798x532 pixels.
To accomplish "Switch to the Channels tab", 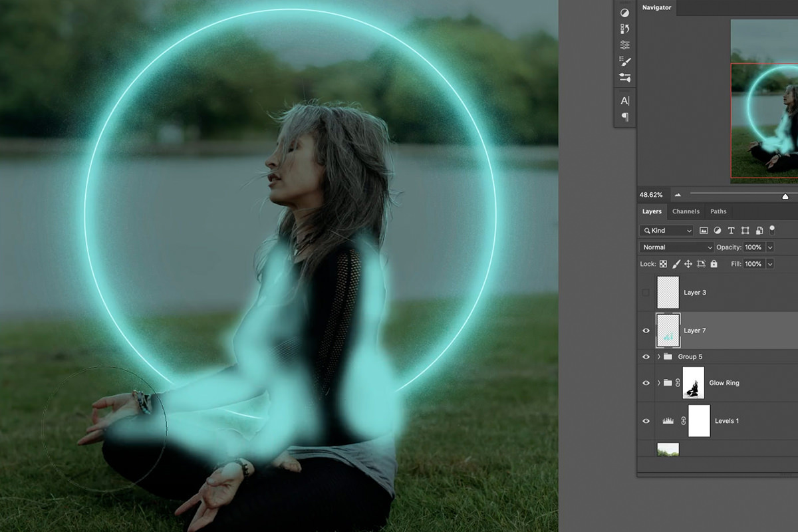I will (686, 211).
